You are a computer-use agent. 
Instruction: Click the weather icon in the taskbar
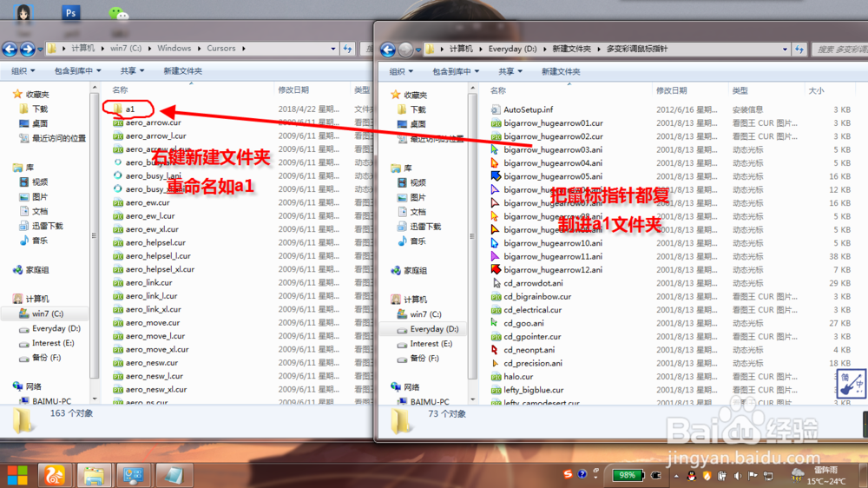click(798, 473)
